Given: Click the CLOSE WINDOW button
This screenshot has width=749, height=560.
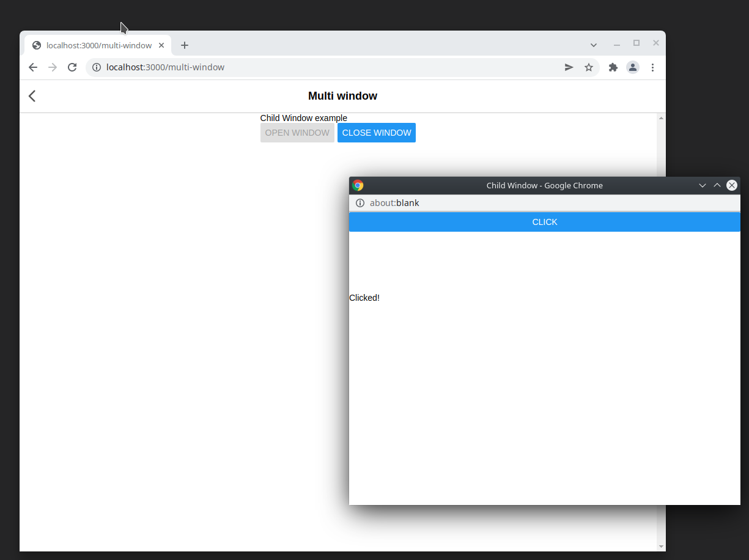Looking at the screenshot, I should click(377, 133).
